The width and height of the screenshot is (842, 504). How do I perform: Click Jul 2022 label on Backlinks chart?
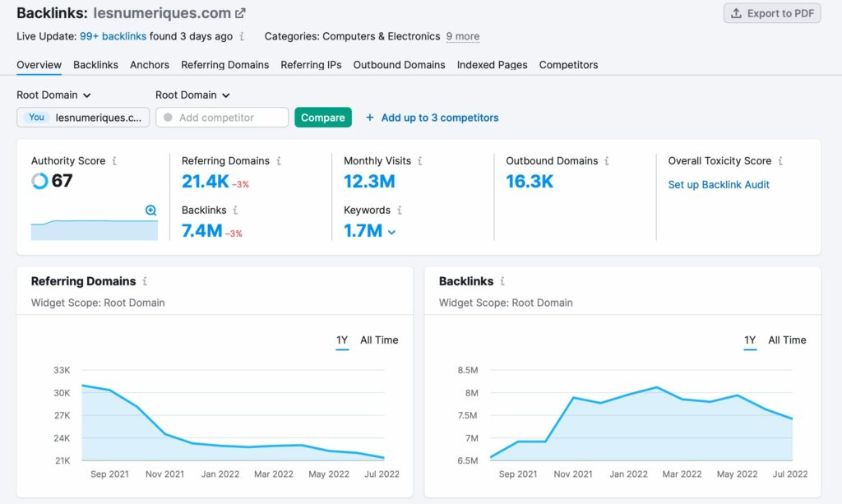click(790, 474)
